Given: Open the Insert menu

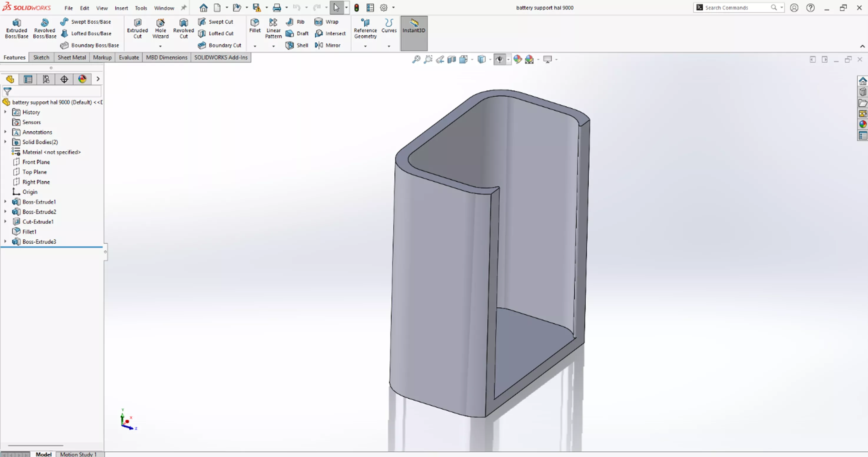Looking at the screenshot, I should click(x=121, y=8).
